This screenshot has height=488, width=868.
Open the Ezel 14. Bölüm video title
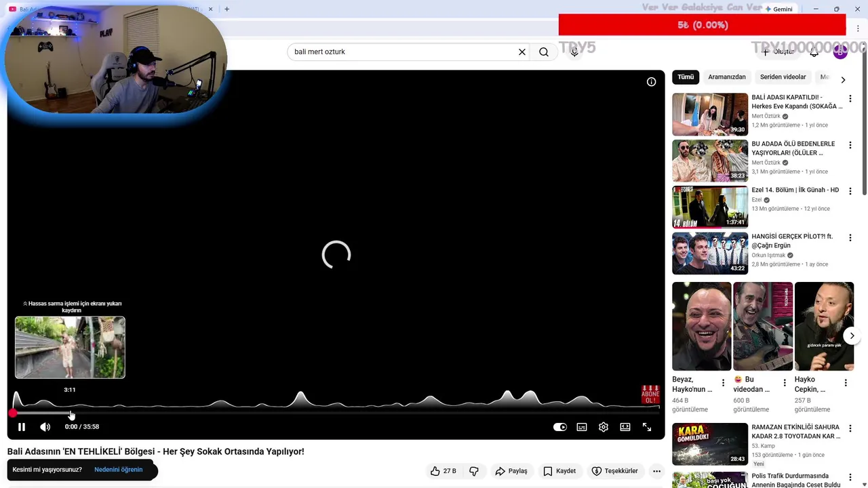[795, 190]
